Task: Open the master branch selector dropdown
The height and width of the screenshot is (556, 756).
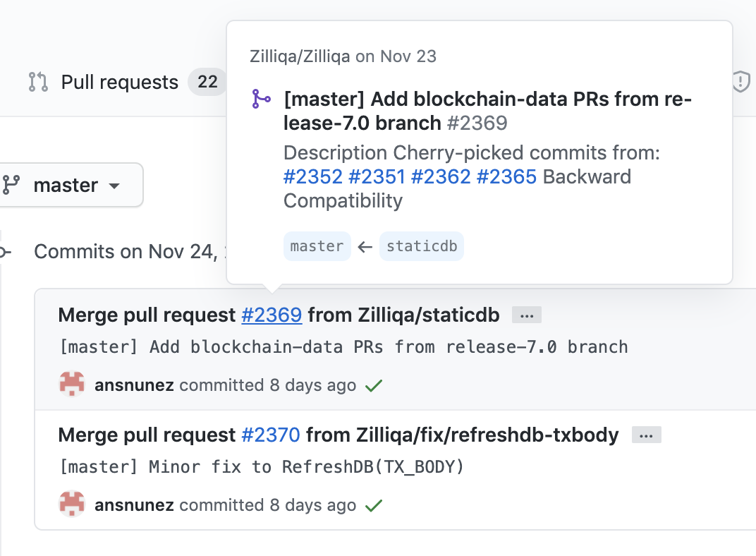Action: pos(71,185)
